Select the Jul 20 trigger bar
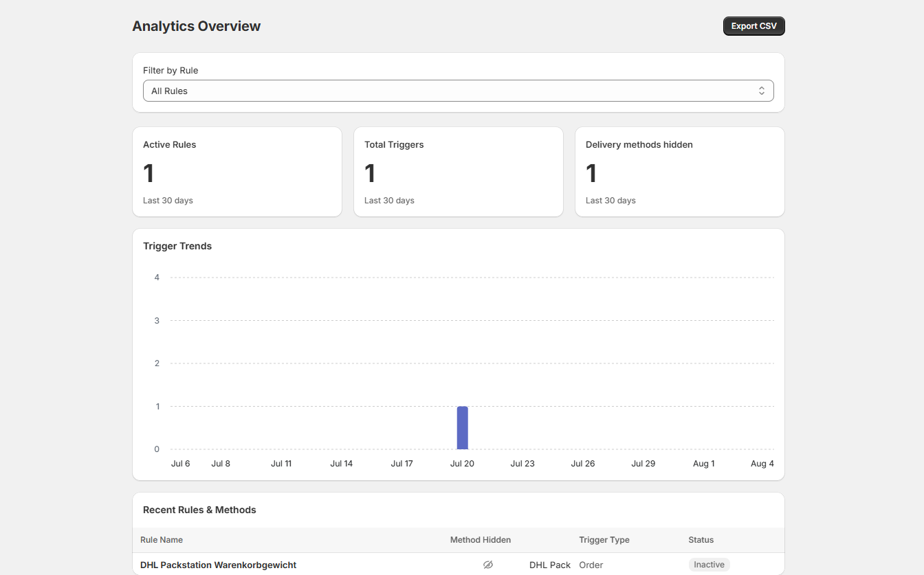 (x=462, y=427)
